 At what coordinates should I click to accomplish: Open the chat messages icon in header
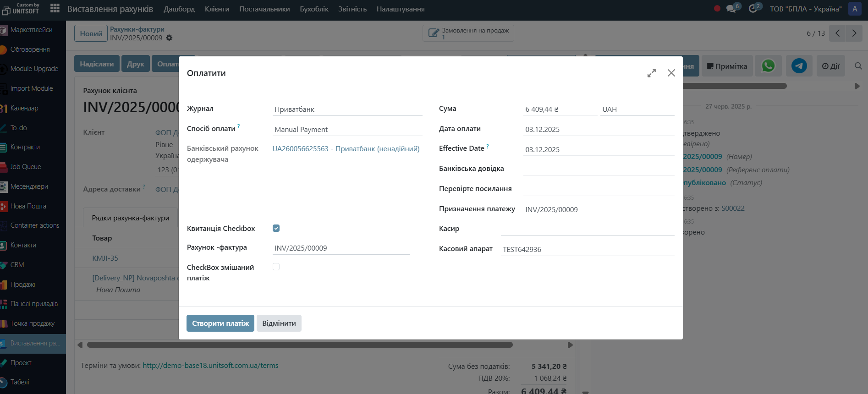731,9
